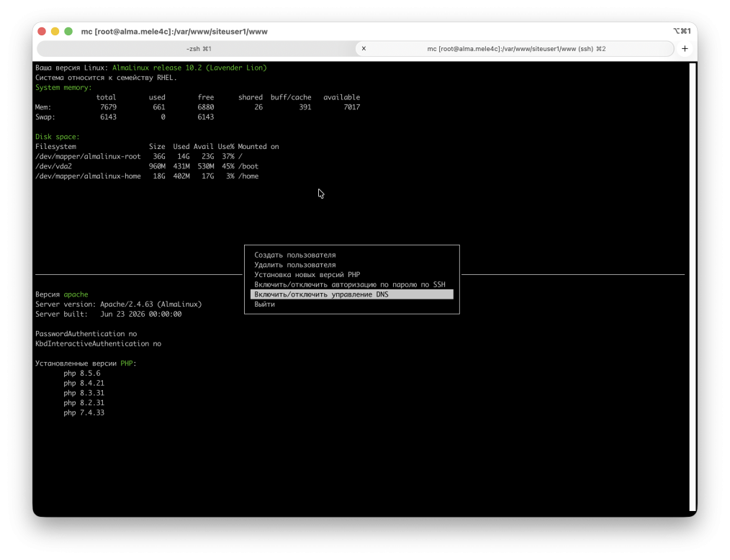This screenshot has width=730, height=560.
Task: Click 'Система относится к семейству RHEL.' line
Action: point(106,78)
